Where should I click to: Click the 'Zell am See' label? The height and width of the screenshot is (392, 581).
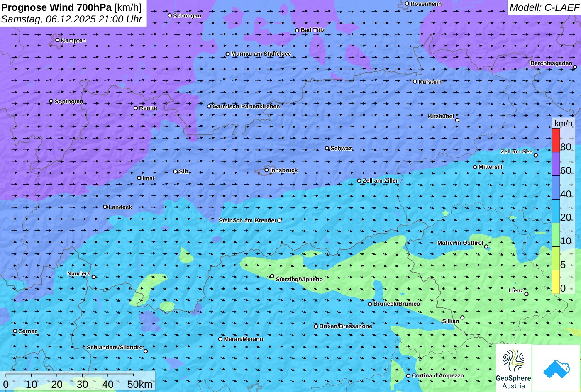[x=516, y=151]
